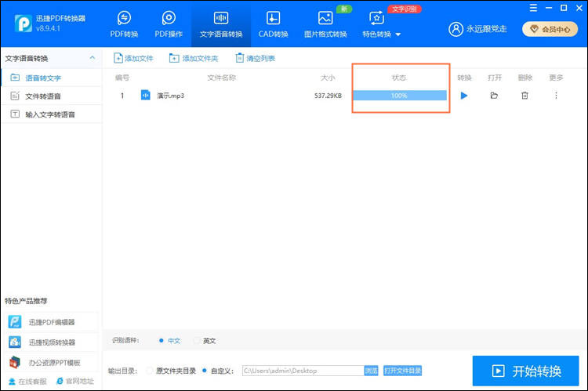Maximize the application window

564,8
